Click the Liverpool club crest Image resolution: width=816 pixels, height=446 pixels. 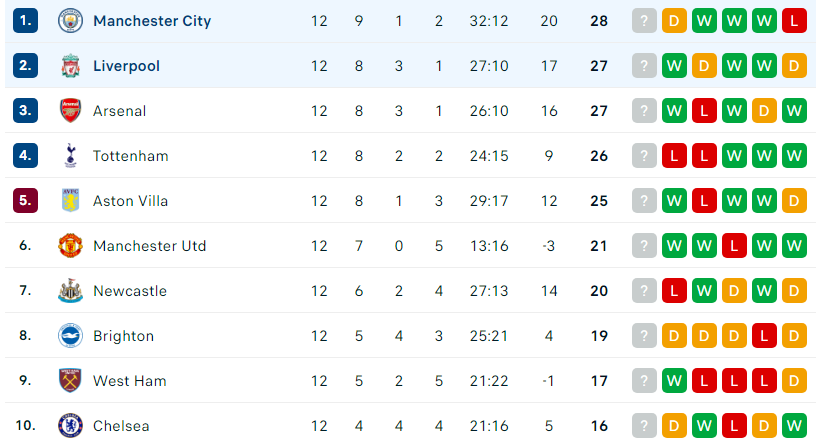70,66
